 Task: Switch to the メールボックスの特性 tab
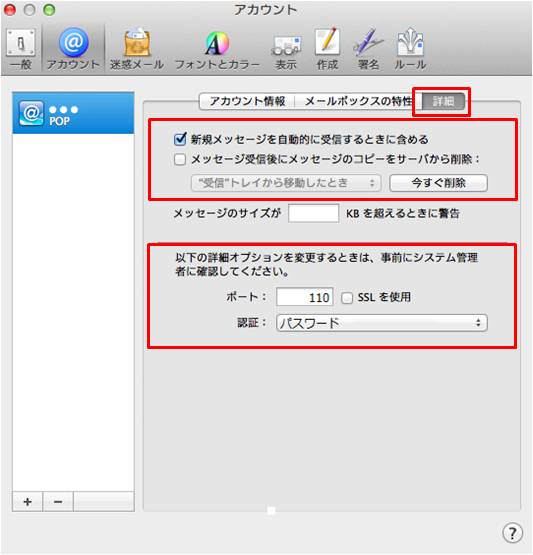pyautogui.click(x=358, y=102)
